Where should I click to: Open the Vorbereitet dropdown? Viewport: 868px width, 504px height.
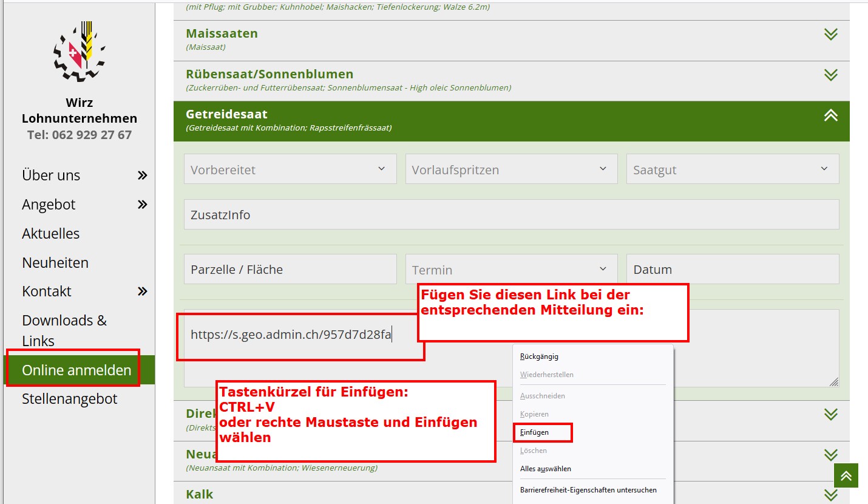pos(290,169)
